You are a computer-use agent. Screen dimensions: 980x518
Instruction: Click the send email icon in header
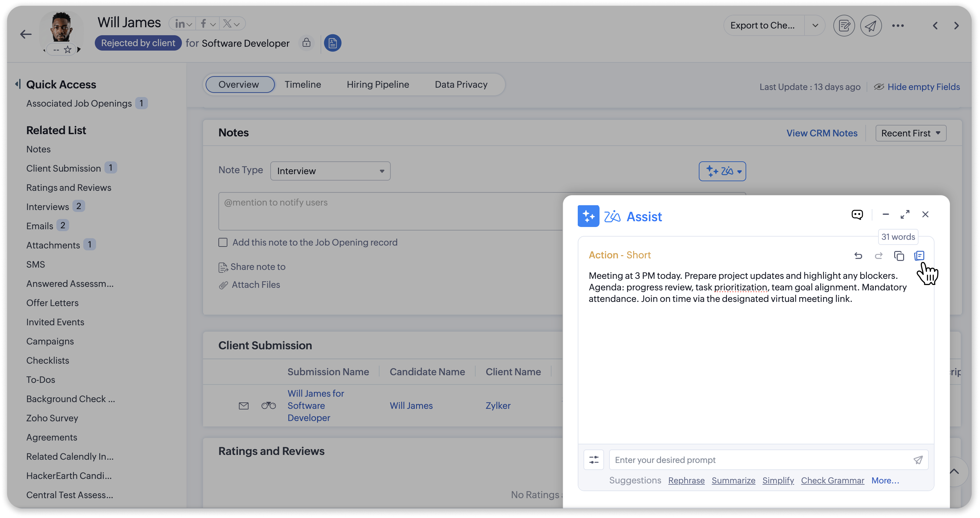click(x=871, y=26)
